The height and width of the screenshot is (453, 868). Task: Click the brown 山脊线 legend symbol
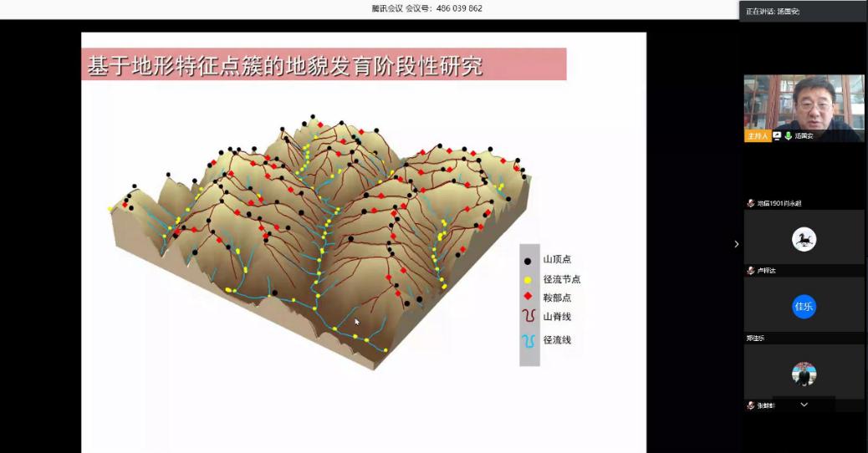point(528,317)
